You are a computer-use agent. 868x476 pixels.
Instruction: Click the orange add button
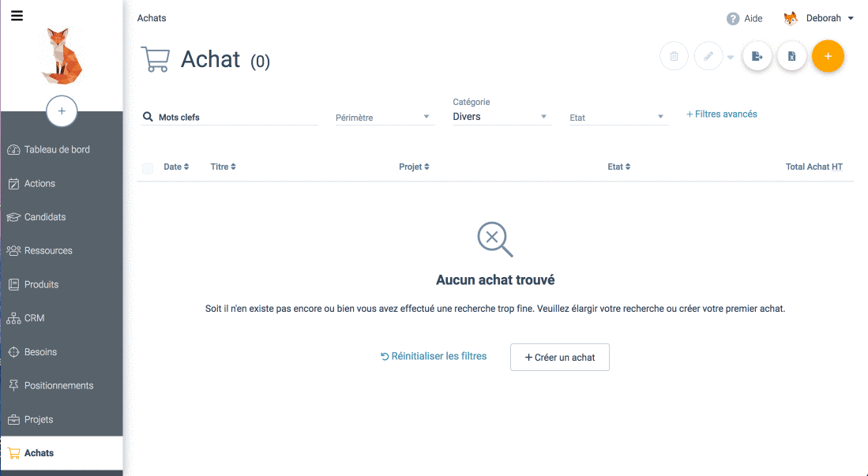[x=828, y=56]
